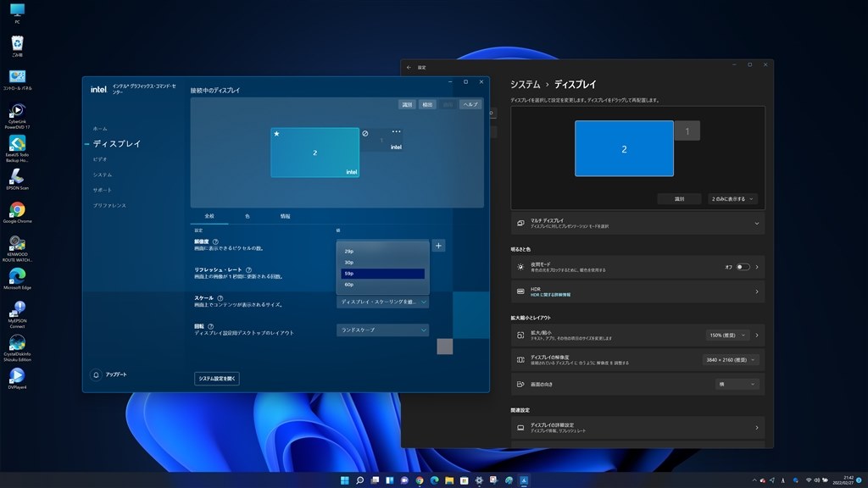868x488 pixels.
Task: Click the back arrow in Settings window
Action: (409, 68)
